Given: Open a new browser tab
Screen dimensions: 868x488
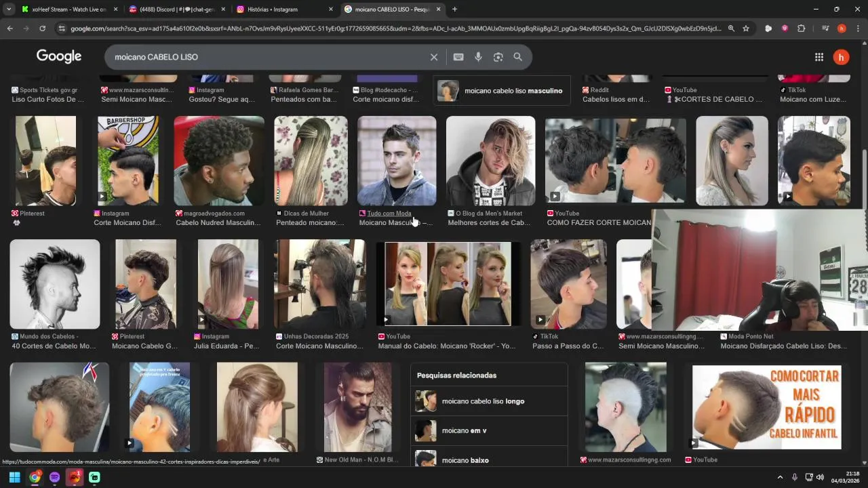Looking at the screenshot, I should 454,9.
